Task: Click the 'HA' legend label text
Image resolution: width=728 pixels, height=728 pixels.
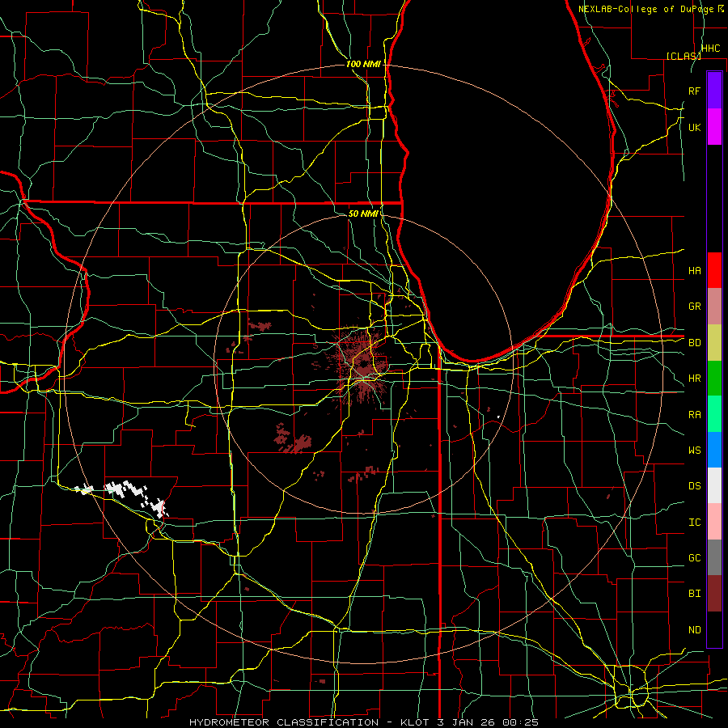Action: [694, 270]
